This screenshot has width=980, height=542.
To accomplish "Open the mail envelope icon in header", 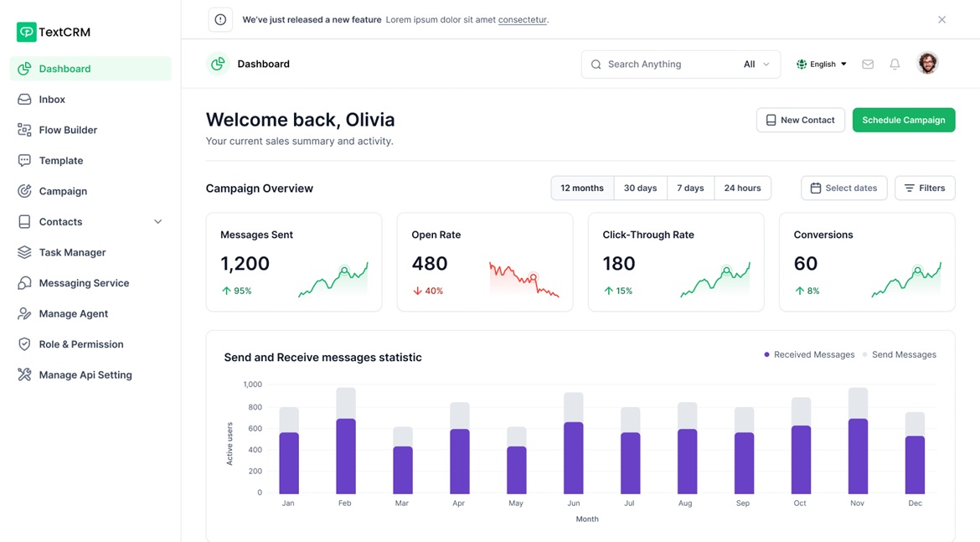I will point(868,65).
